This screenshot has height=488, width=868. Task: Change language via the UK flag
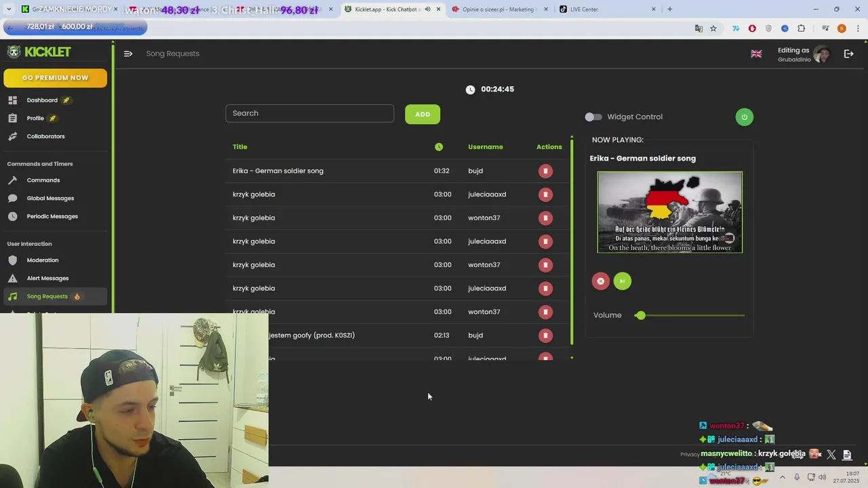coord(756,54)
